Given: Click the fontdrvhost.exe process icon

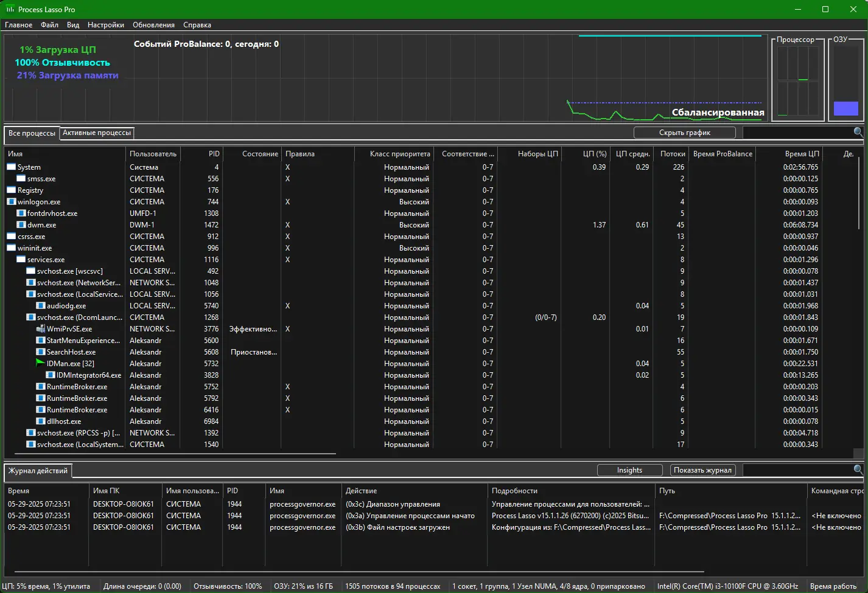Looking at the screenshot, I should point(21,213).
